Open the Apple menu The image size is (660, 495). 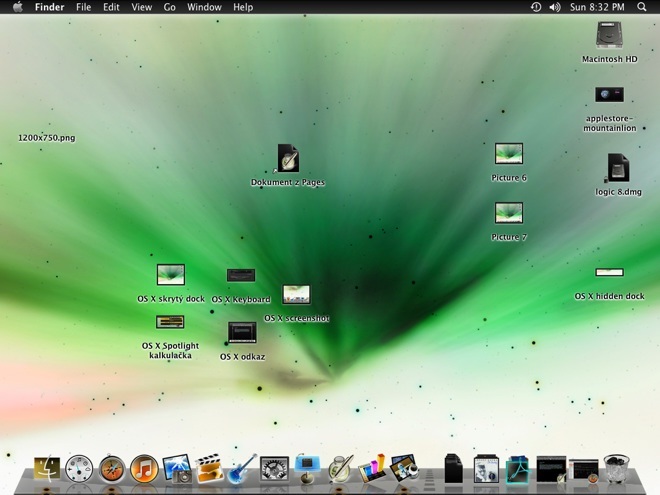(x=17, y=7)
